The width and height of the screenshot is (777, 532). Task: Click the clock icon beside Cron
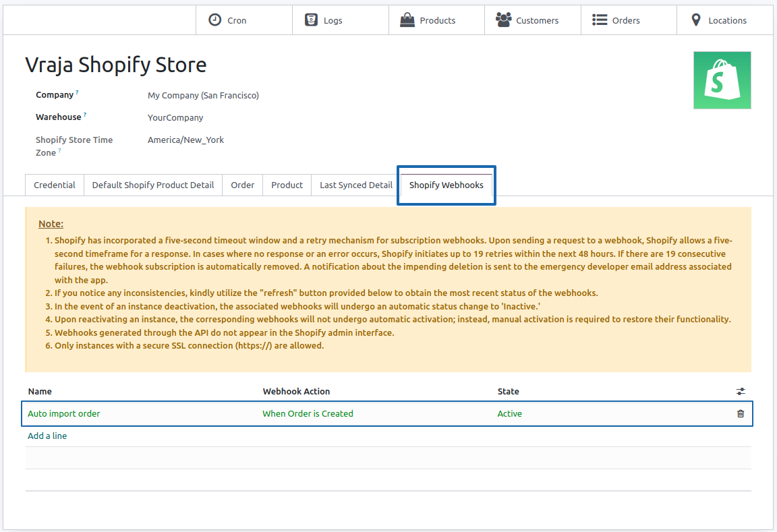coord(214,20)
